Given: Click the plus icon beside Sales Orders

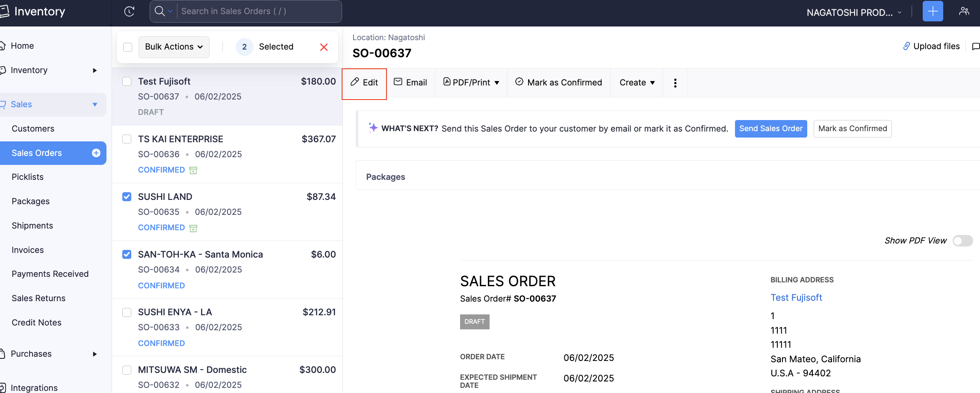Looking at the screenshot, I should [x=96, y=153].
